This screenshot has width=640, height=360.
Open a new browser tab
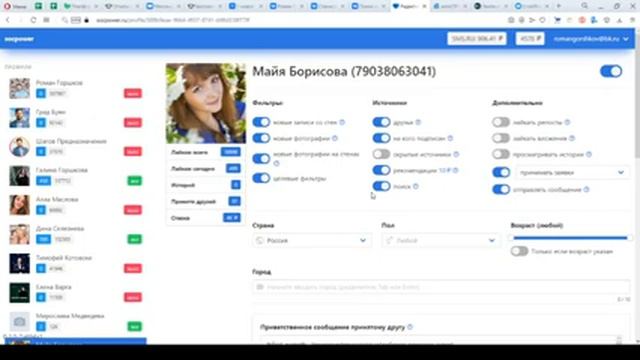(x=559, y=6)
